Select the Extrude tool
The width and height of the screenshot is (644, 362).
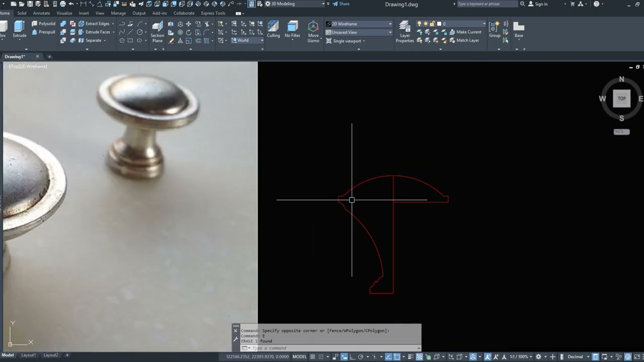tap(20, 29)
